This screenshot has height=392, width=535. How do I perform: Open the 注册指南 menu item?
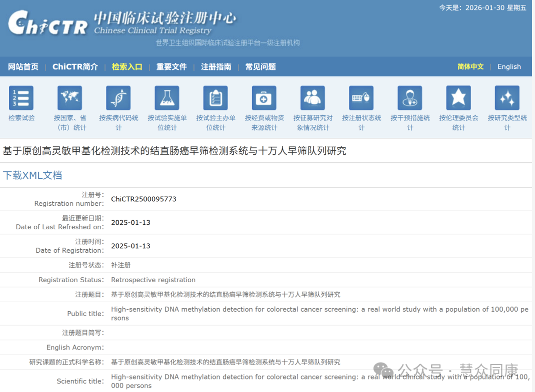pos(216,66)
